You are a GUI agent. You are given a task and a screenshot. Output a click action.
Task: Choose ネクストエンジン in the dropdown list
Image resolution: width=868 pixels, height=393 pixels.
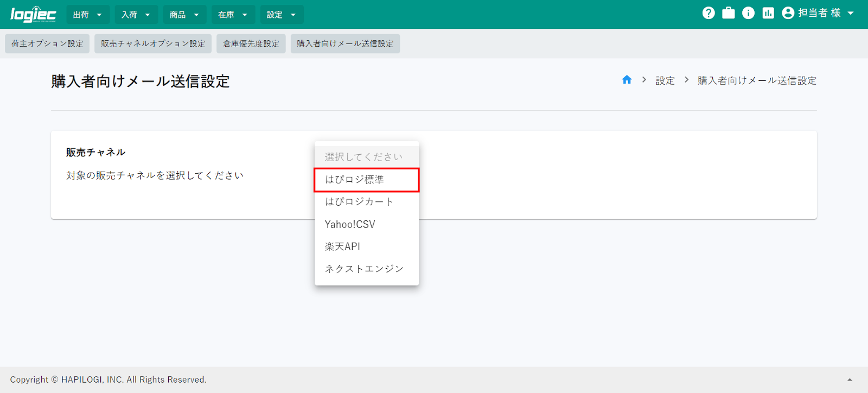[367, 269]
